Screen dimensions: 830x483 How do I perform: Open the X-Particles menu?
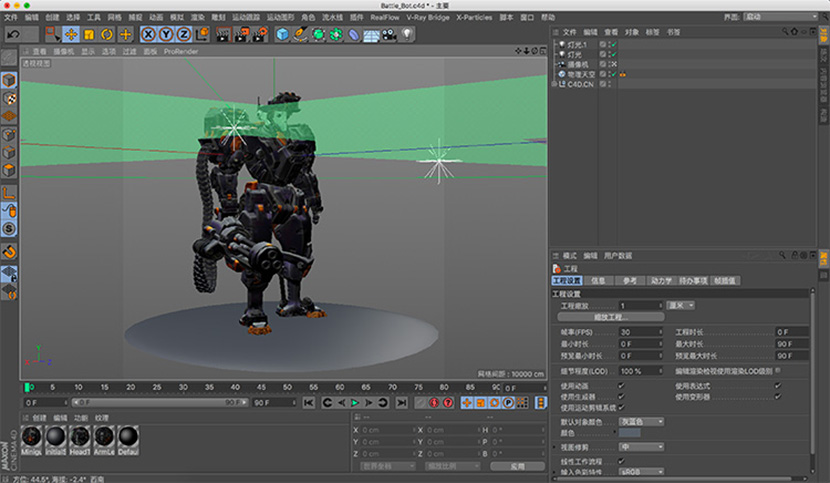[x=474, y=17]
